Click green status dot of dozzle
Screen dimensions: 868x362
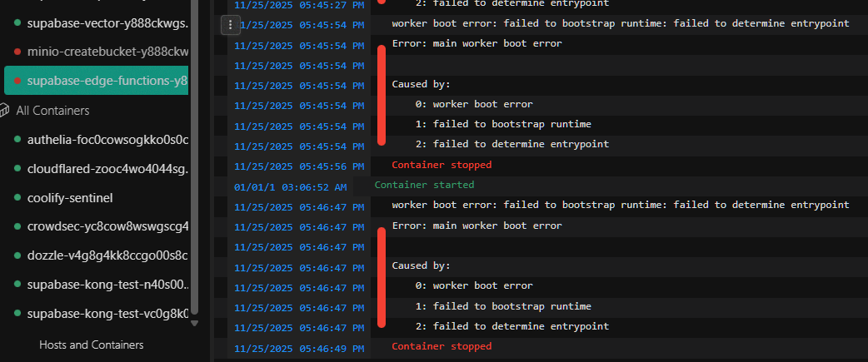[17, 255]
